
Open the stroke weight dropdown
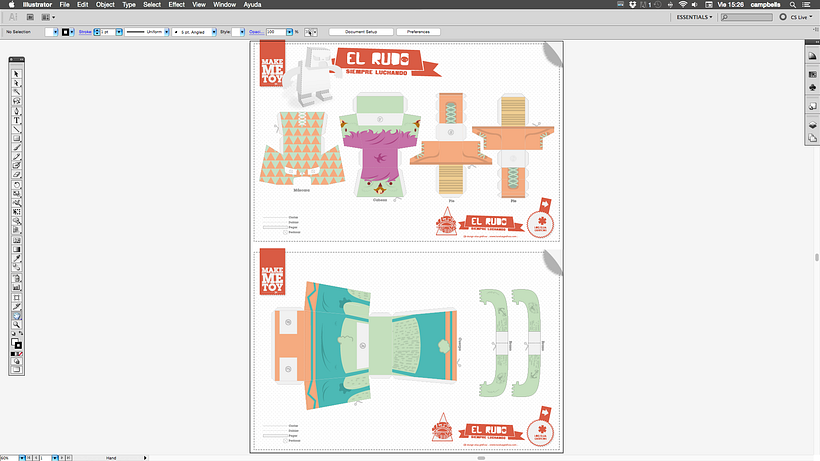click(x=119, y=32)
